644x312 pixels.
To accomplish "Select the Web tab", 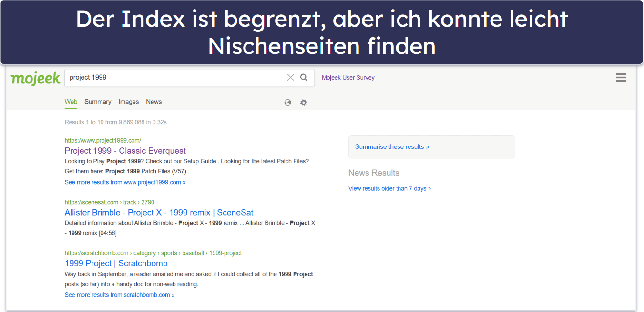I will (71, 102).
